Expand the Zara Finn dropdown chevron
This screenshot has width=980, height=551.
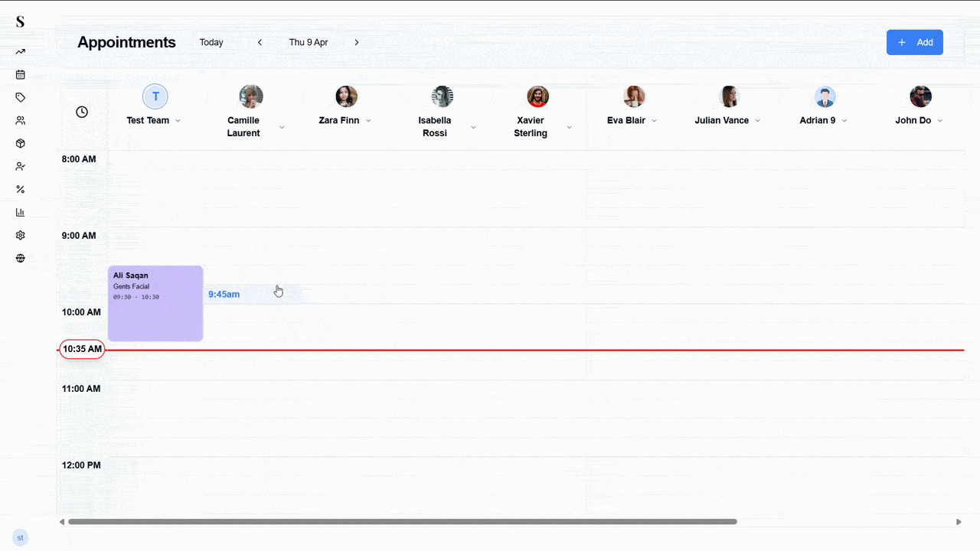click(368, 120)
